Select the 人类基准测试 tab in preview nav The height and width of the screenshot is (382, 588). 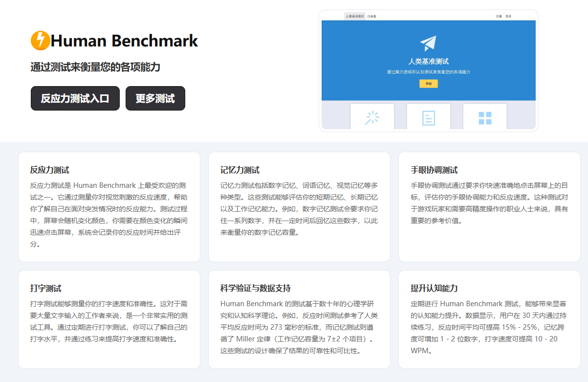click(x=355, y=16)
